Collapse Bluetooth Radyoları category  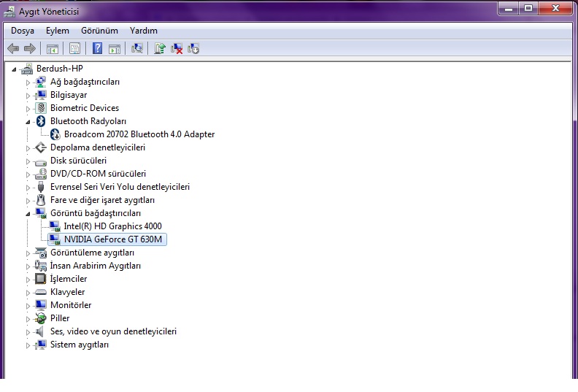pos(28,122)
